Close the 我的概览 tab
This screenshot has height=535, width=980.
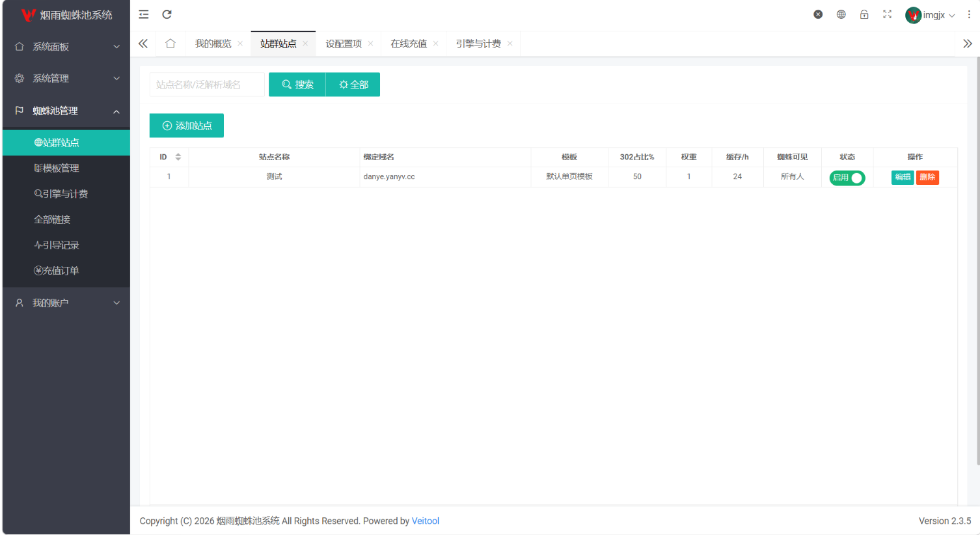point(240,44)
